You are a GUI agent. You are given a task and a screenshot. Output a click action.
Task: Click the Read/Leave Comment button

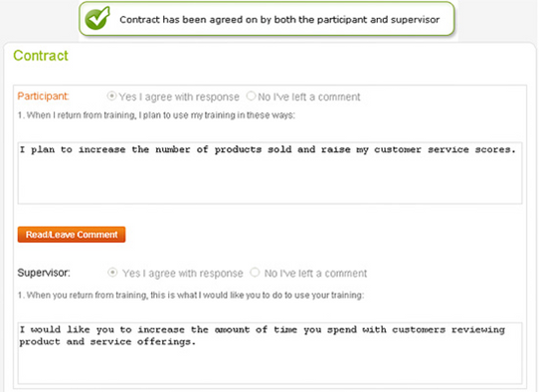coord(72,235)
